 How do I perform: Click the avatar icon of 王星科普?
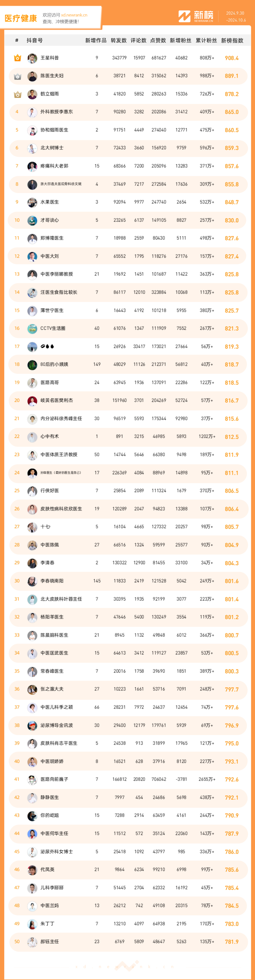click(32, 58)
